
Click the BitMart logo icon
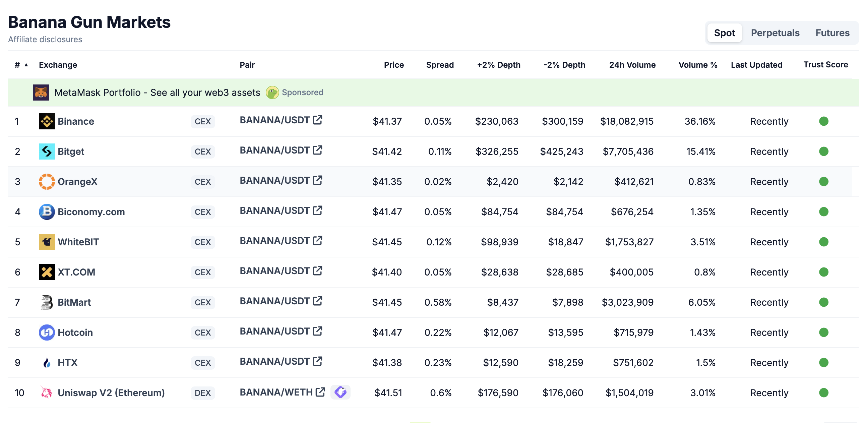(47, 302)
